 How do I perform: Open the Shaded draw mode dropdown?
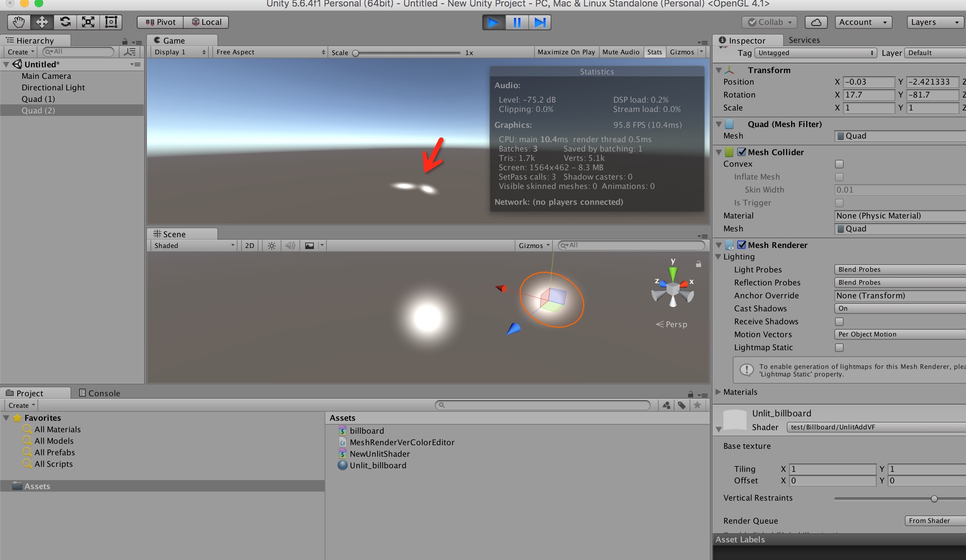[194, 246]
